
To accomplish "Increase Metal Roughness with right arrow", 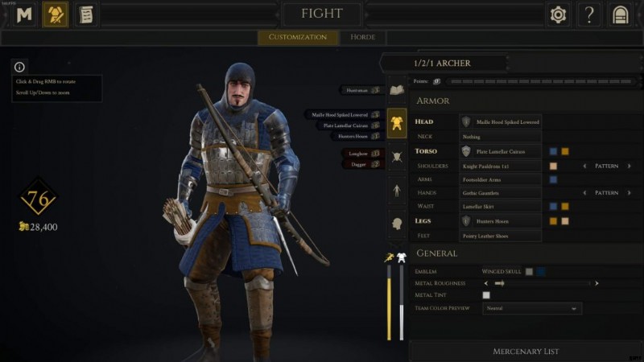I will coord(597,283).
